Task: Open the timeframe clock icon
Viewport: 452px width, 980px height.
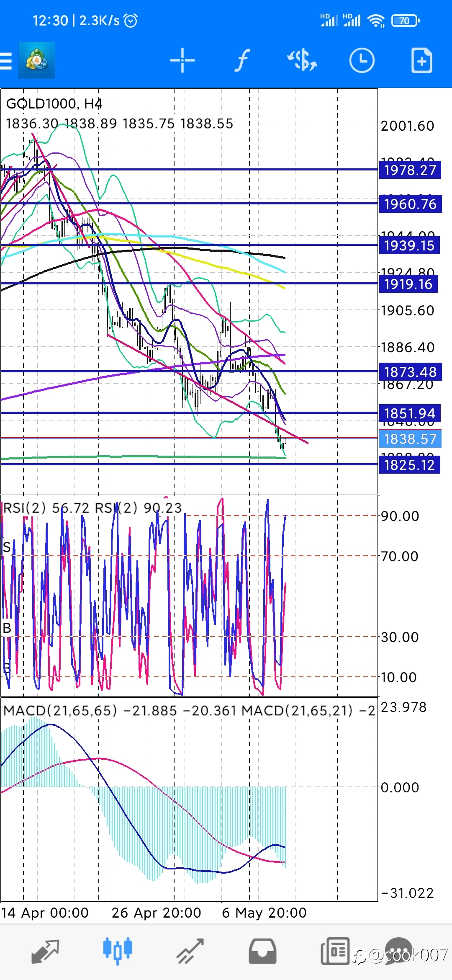Action: click(x=362, y=61)
